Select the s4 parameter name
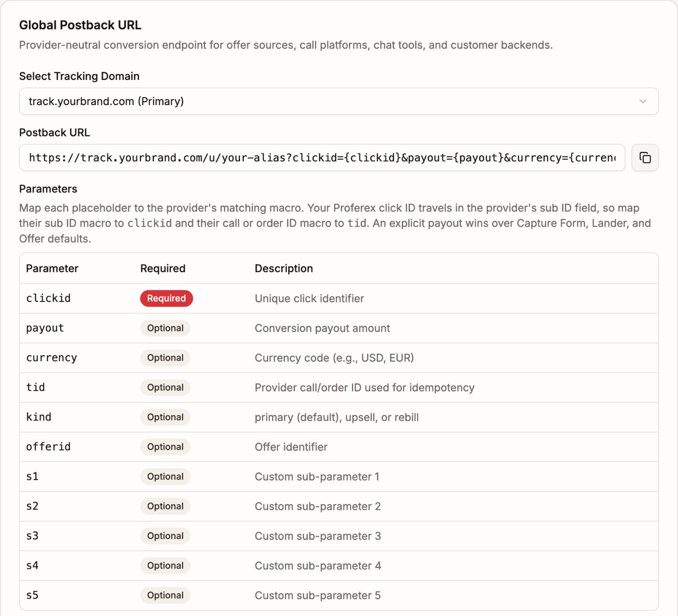The image size is (678, 616). pos(33,566)
